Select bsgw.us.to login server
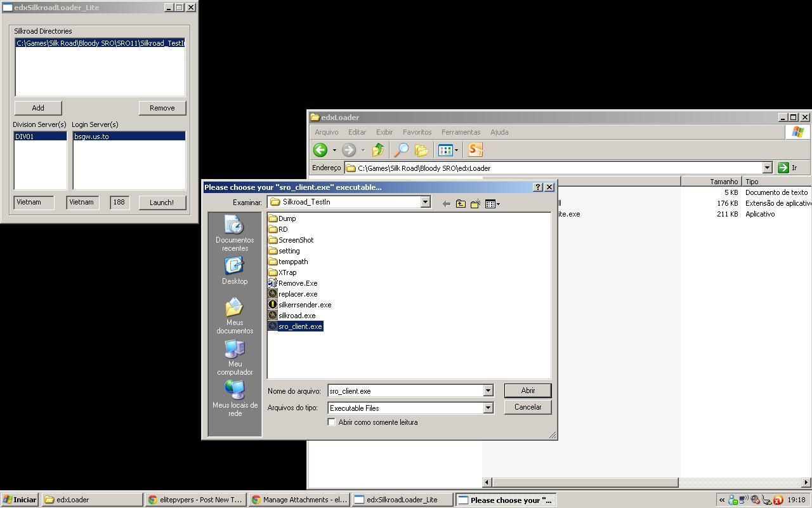Screen dimensions: 812x508 point(129,137)
